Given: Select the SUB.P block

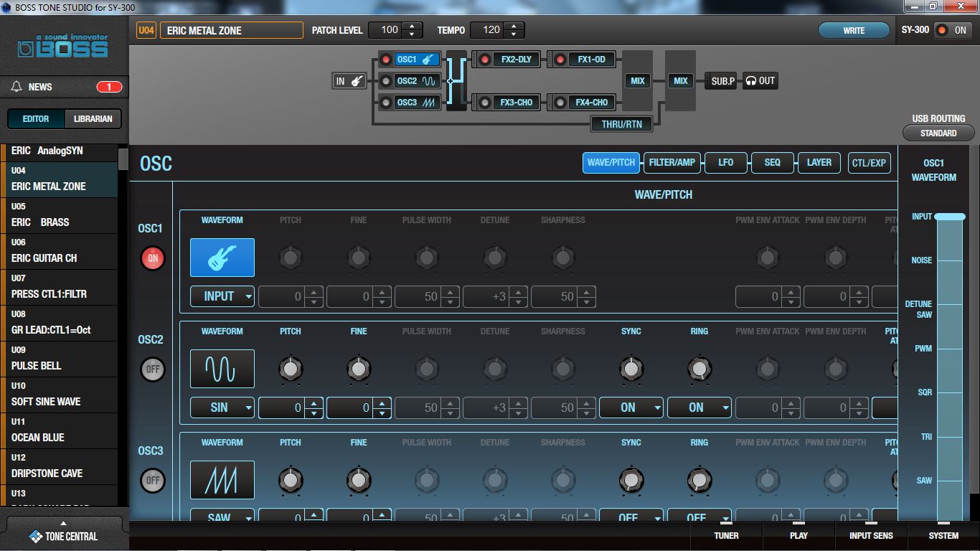Looking at the screenshot, I should point(722,81).
